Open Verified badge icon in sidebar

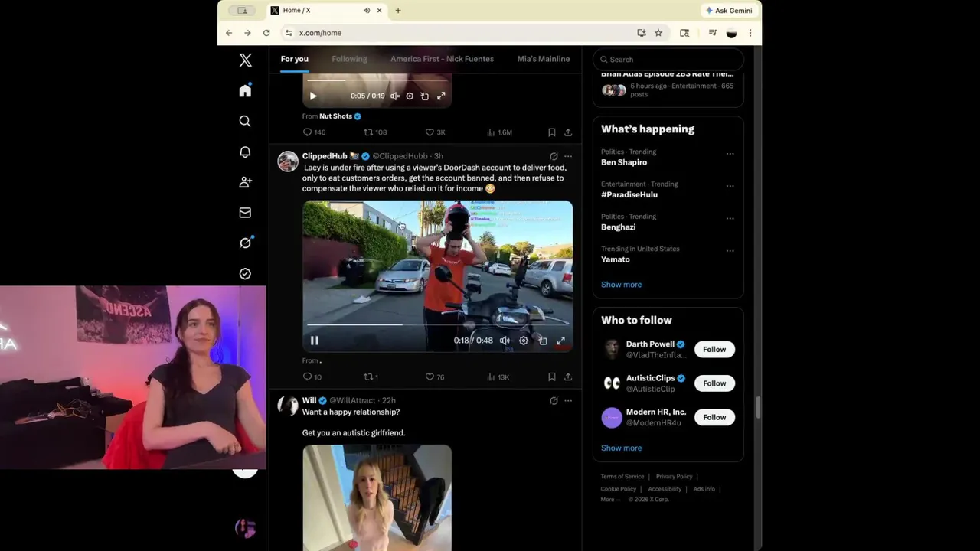coord(245,273)
